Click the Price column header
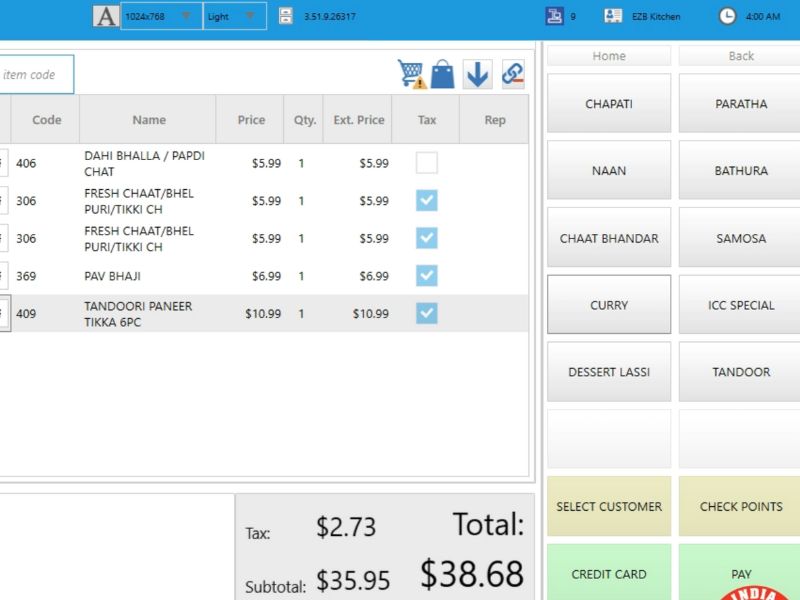 pyautogui.click(x=251, y=120)
